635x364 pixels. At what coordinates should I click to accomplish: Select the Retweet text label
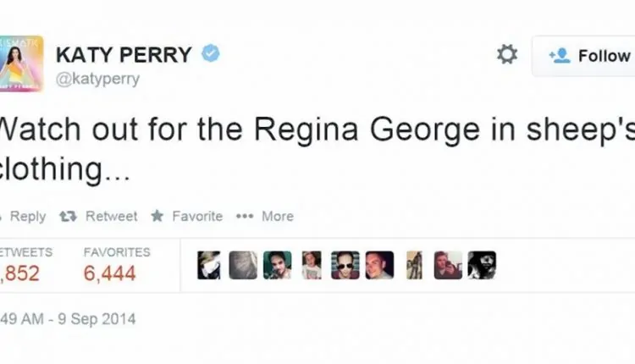coord(112,216)
